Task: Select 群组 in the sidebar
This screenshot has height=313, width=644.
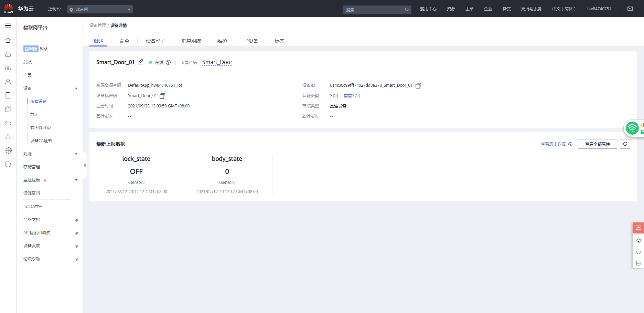Action: click(x=34, y=115)
